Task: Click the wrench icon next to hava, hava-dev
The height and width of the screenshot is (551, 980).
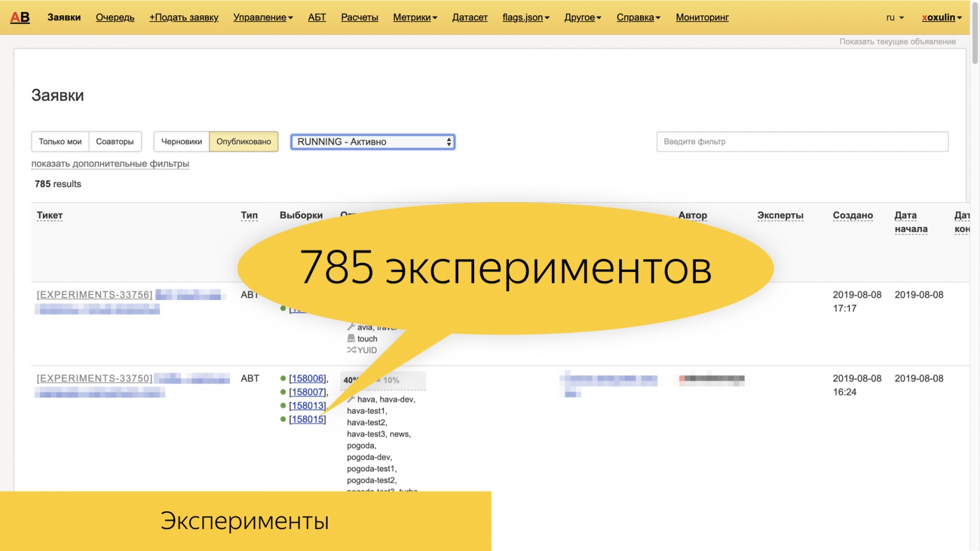Action: pyautogui.click(x=351, y=398)
